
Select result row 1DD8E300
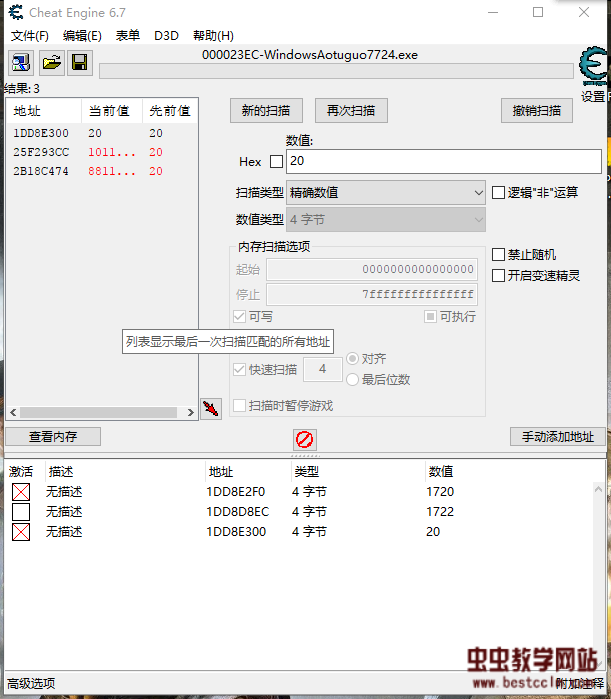click(102, 133)
